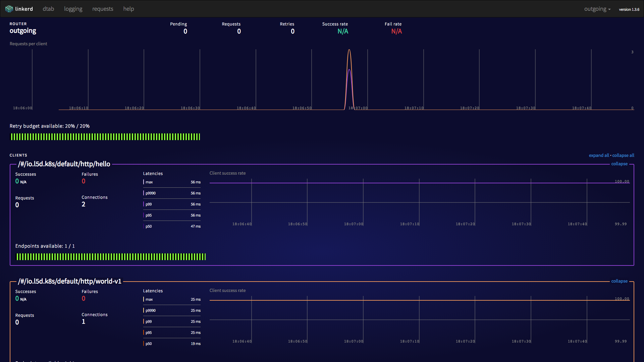Click hello endpoints available green bar
644x362 pixels.
pyautogui.click(x=111, y=257)
